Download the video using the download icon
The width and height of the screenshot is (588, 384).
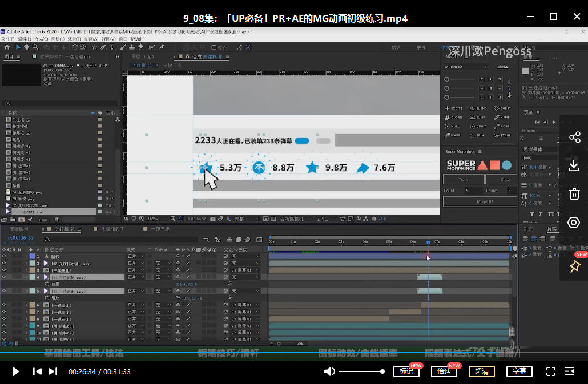574,165
